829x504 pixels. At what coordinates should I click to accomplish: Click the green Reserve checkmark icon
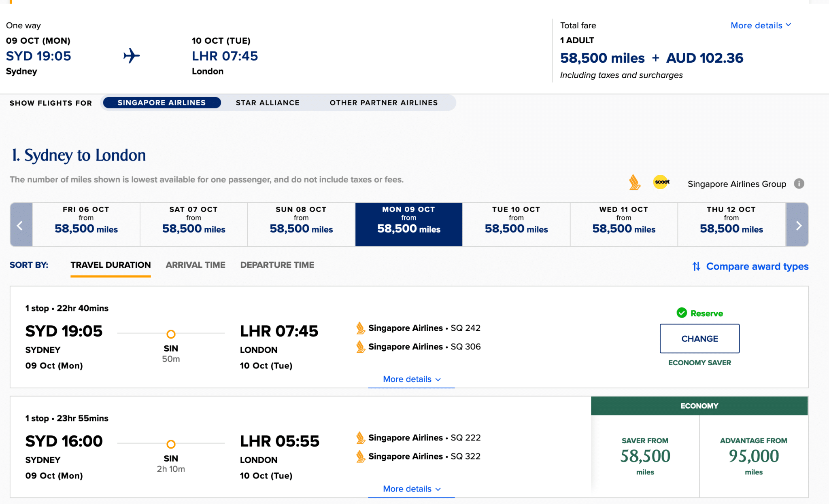coord(682,313)
